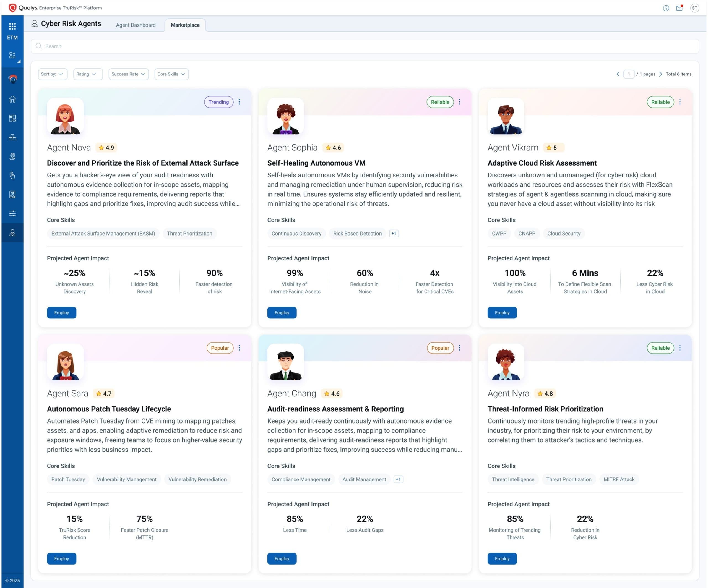Expand the Success Rate filter dropdown
The width and height of the screenshot is (708, 588).
128,74
